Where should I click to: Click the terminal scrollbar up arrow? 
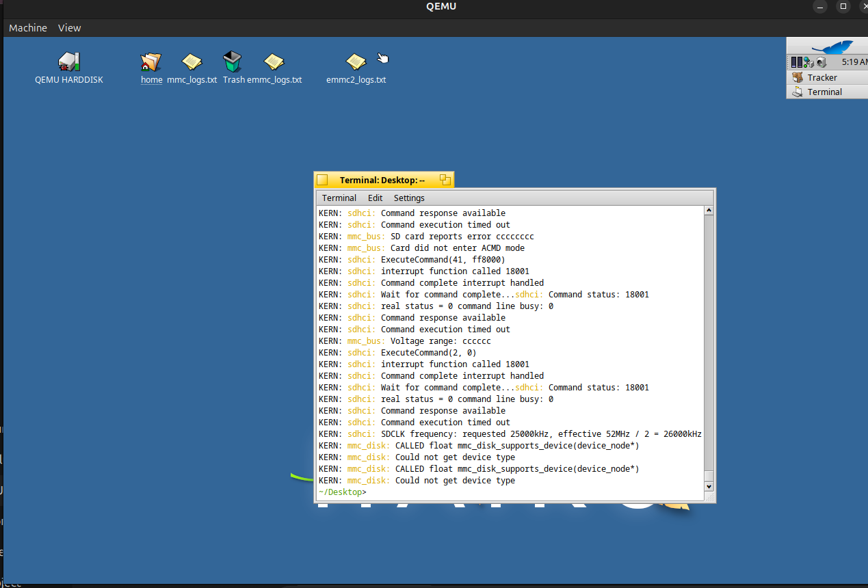pyautogui.click(x=709, y=211)
